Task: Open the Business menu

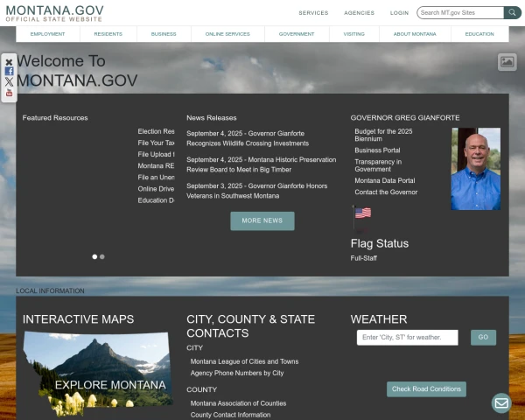Action: click(164, 34)
